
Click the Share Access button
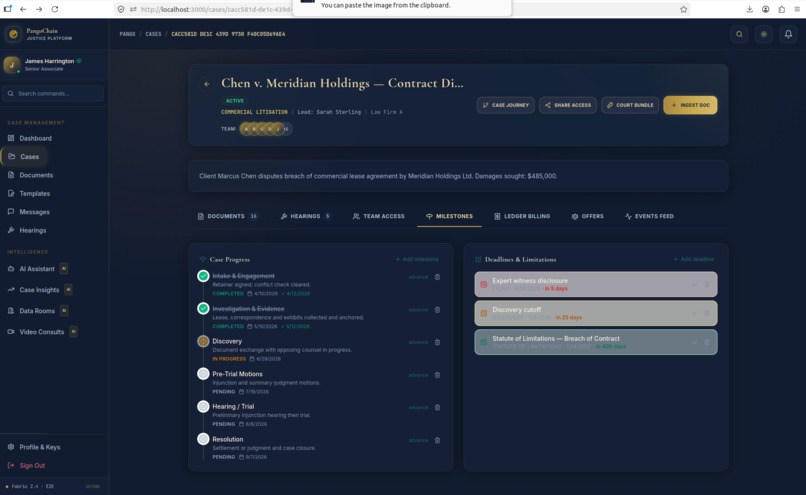(568, 105)
